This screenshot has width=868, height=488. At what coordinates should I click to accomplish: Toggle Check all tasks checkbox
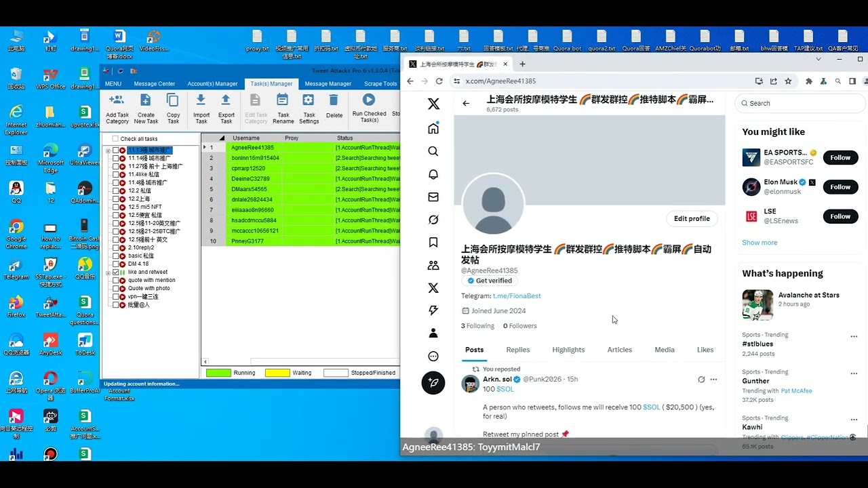115,139
